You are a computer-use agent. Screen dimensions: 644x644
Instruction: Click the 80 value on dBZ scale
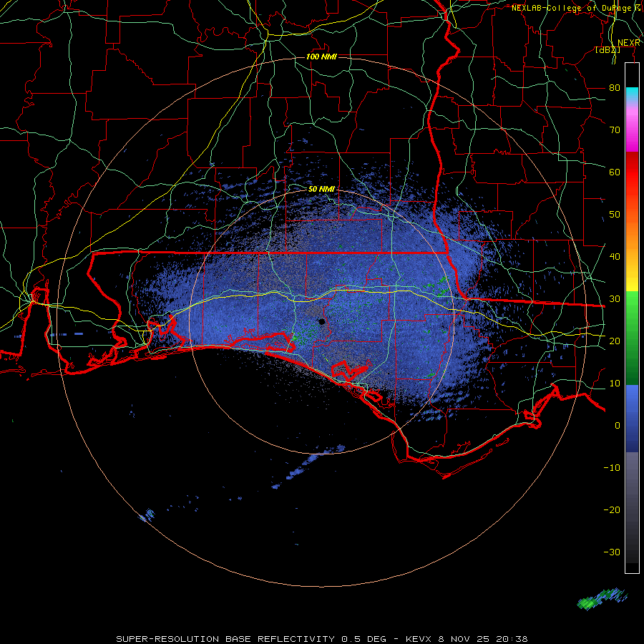coord(615,88)
